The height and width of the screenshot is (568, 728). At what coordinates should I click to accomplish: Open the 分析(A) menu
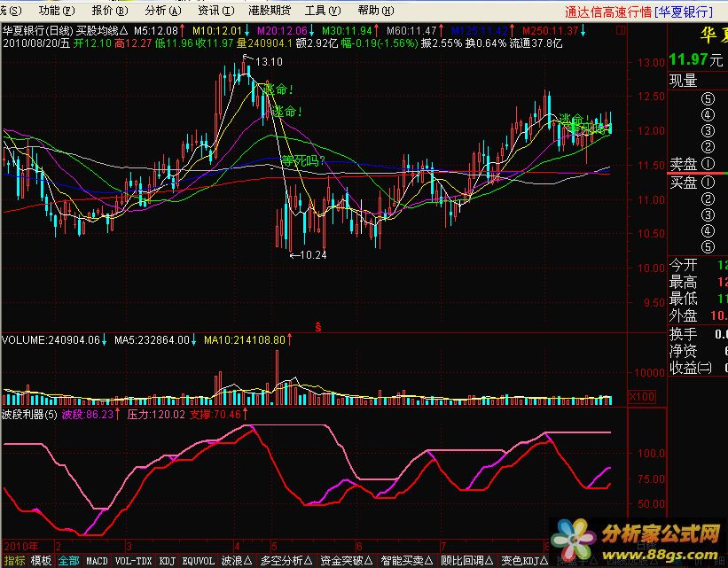[163, 11]
